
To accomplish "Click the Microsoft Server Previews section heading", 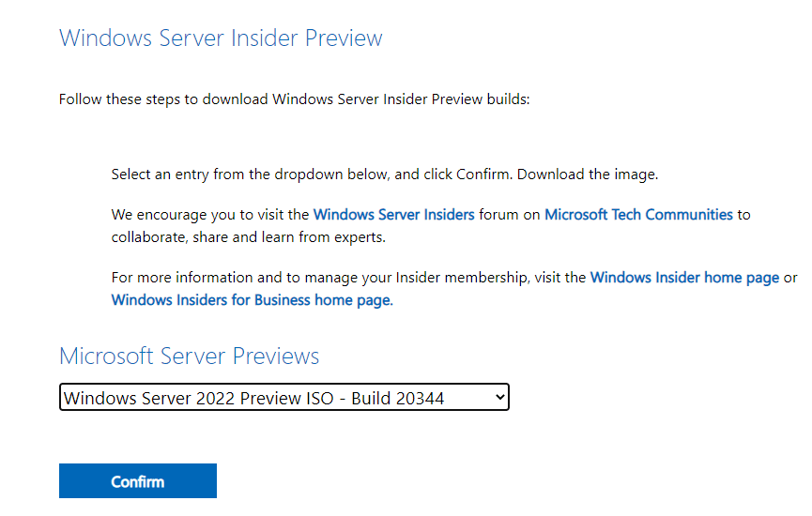I will [189, 357].
